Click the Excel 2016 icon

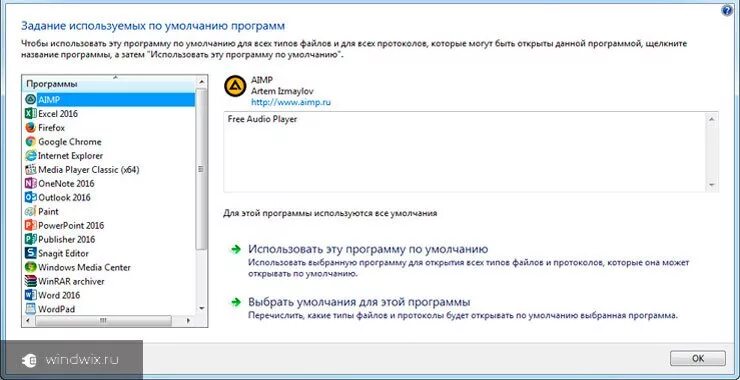tap(31, 114)
